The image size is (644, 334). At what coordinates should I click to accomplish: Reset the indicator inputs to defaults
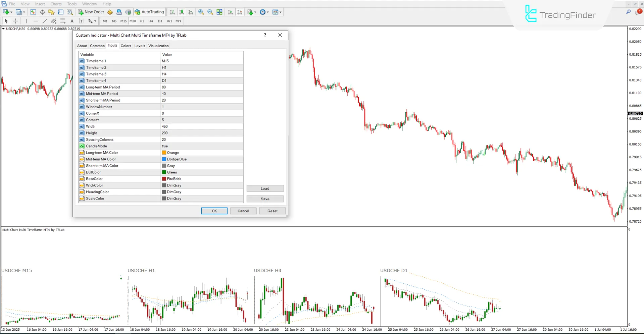pos(272,211)
